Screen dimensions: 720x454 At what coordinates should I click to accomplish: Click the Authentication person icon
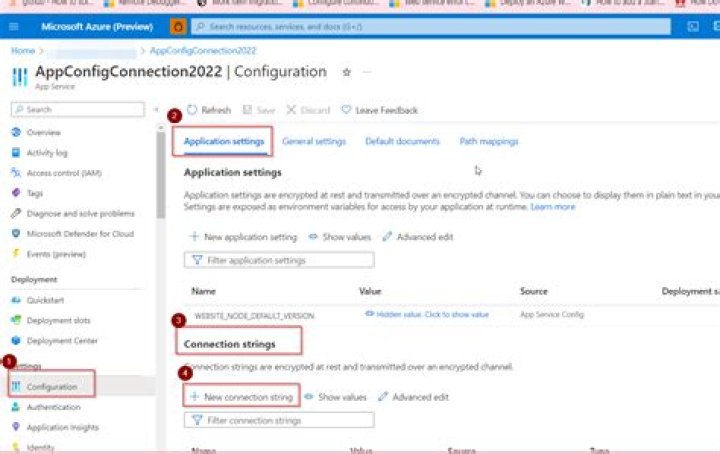pos(16,407)
